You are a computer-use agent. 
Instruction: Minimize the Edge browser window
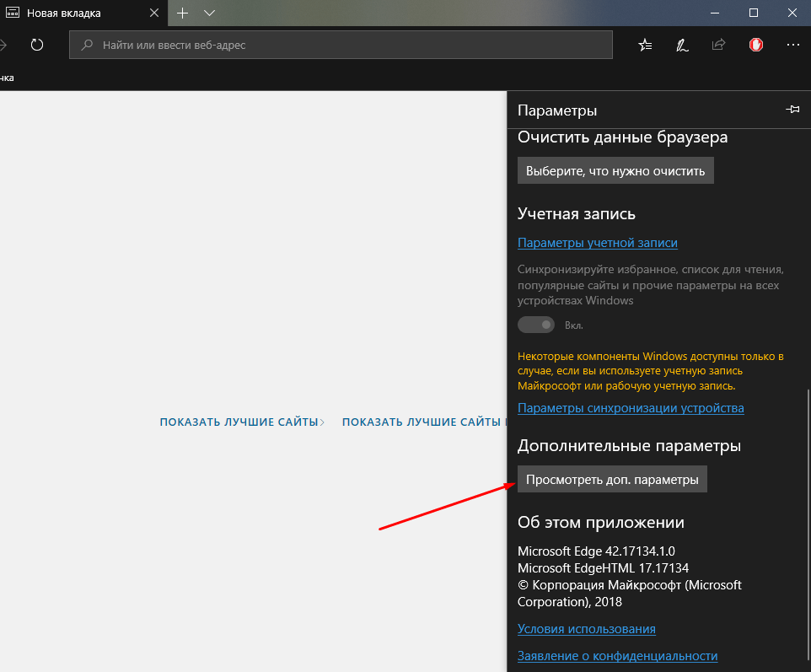tap(715, 13)
